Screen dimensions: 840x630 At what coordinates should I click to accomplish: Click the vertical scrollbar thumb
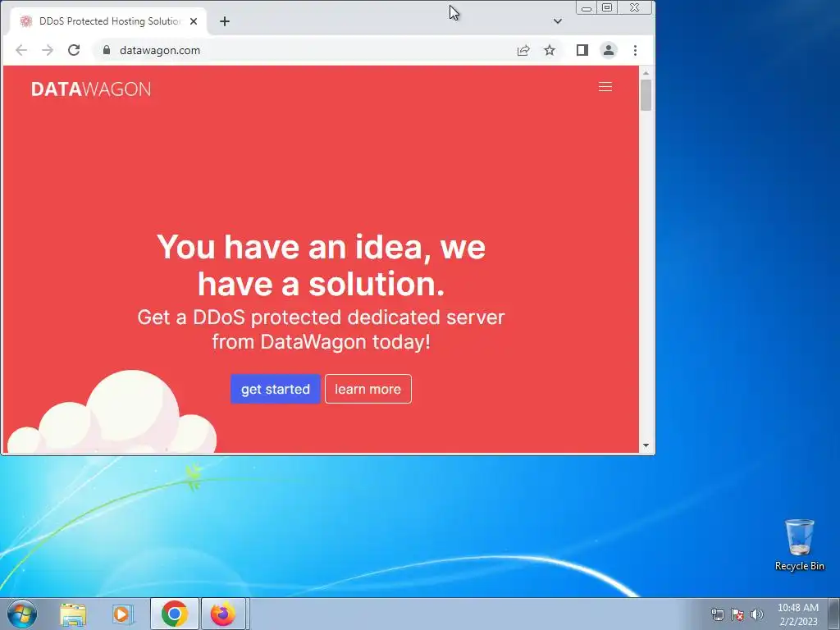(646, 95)
